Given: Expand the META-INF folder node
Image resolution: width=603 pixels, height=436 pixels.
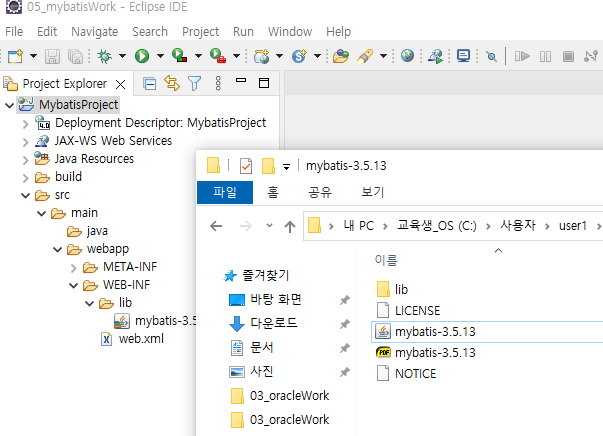Looking at the screenshot, I should point(74,268).
